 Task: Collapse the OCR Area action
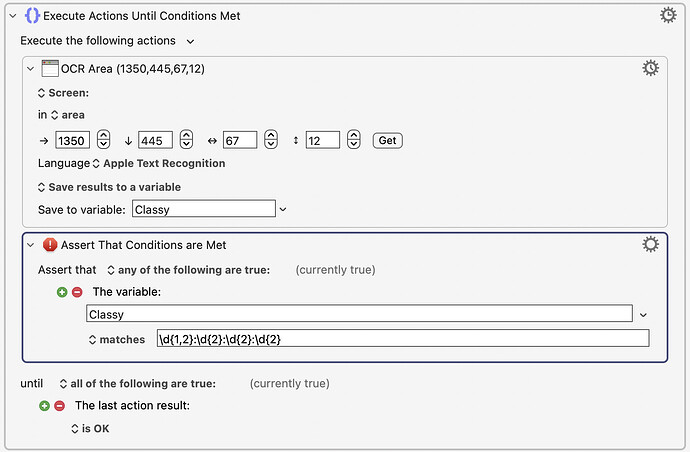30,69
